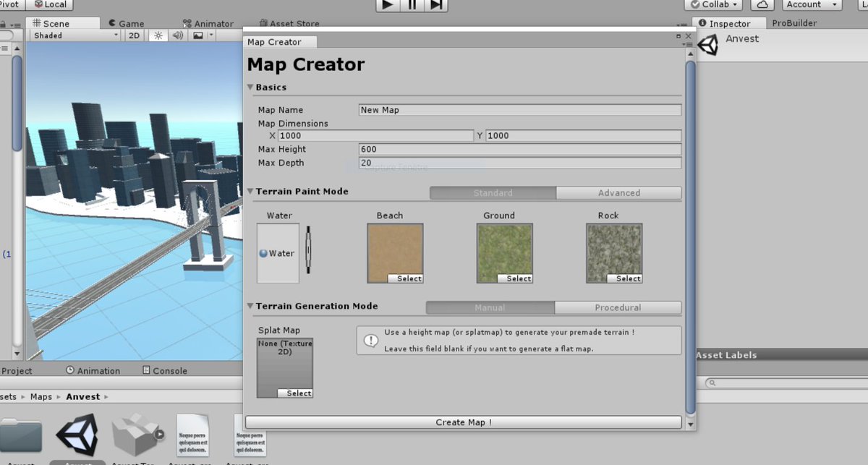Click the X dimension field
This screenshot has height=465, width=868.
(x=376, y=136)
